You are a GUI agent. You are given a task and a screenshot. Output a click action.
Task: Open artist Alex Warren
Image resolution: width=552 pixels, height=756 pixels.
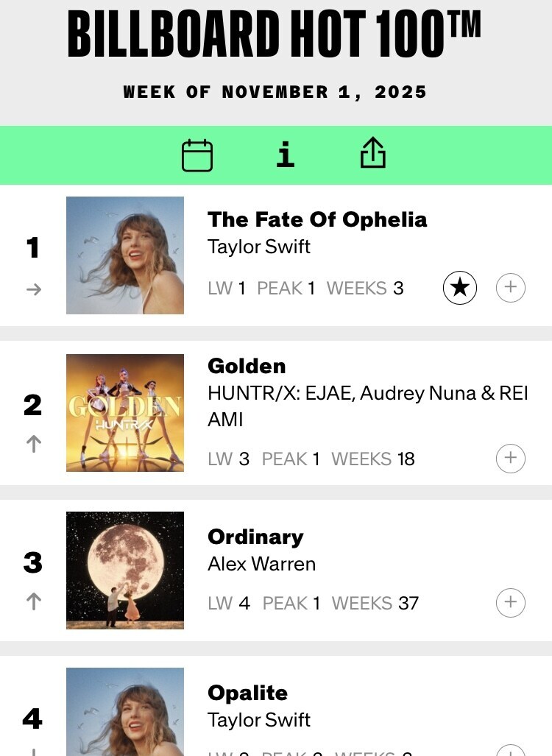pos(261,564)
